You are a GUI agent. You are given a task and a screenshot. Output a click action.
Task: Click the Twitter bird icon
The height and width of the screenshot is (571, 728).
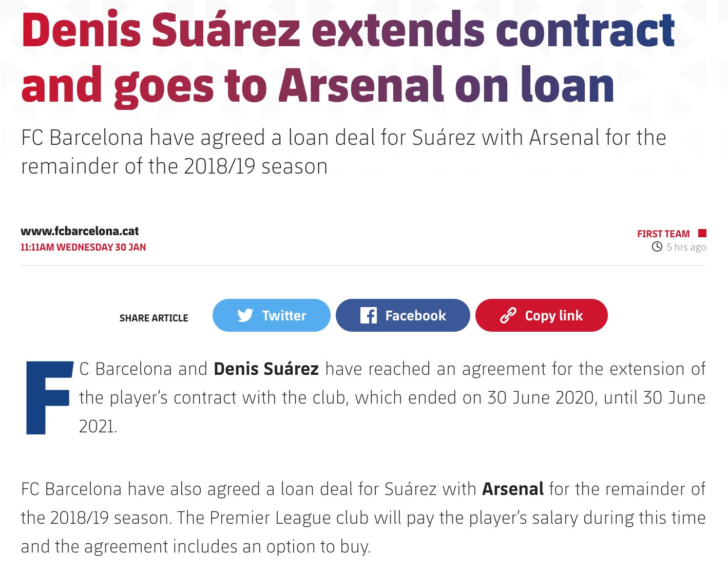point(245,315)
